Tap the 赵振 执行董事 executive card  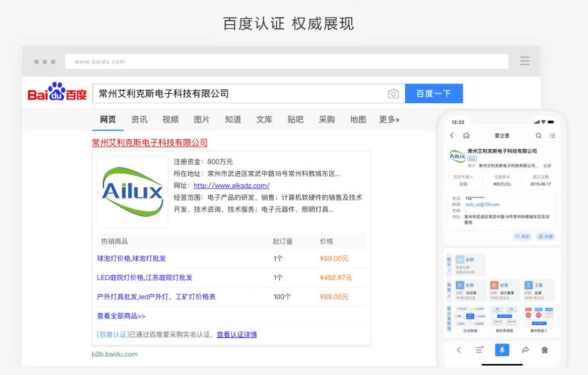(x=505, y=290)
